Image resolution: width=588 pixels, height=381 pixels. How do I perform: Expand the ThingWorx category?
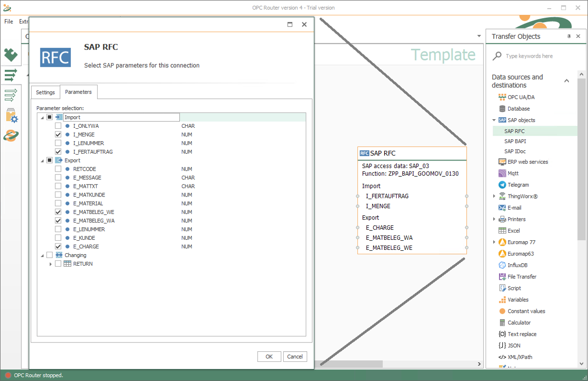[x=494, y=196]
